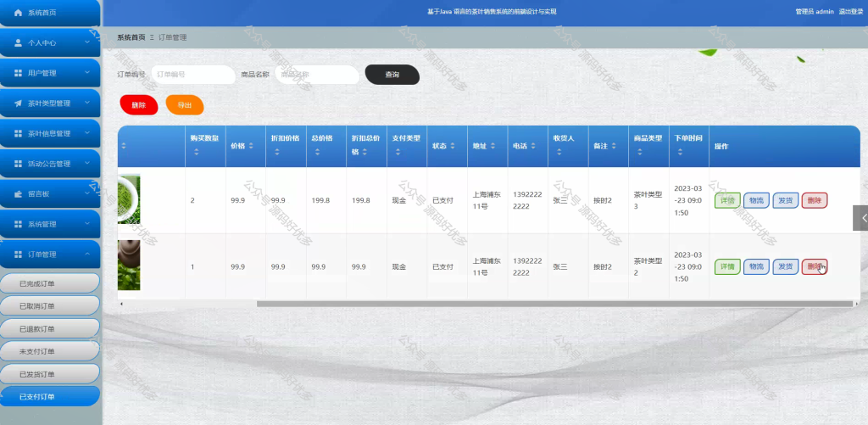
Task: Collapse the 订单管理 menu chevron
Action: pyautogui.click(x=87, y=254)
